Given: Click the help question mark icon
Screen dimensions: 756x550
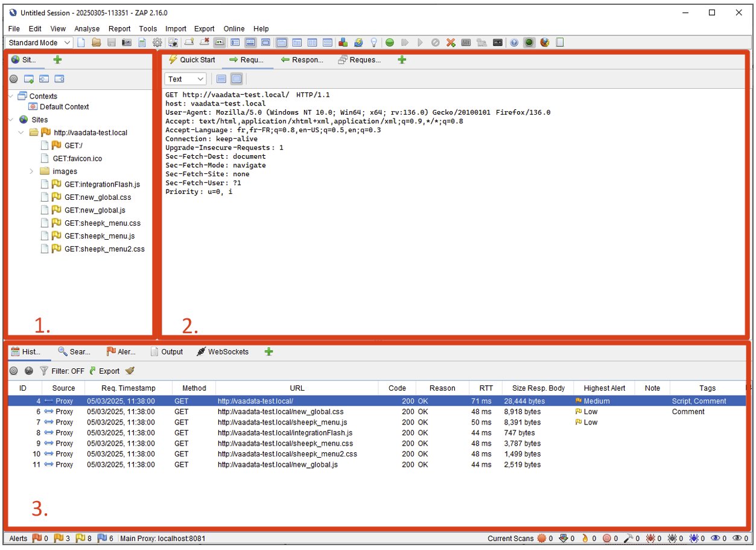Looking at the screenshot, I should [x=514, y=43].
